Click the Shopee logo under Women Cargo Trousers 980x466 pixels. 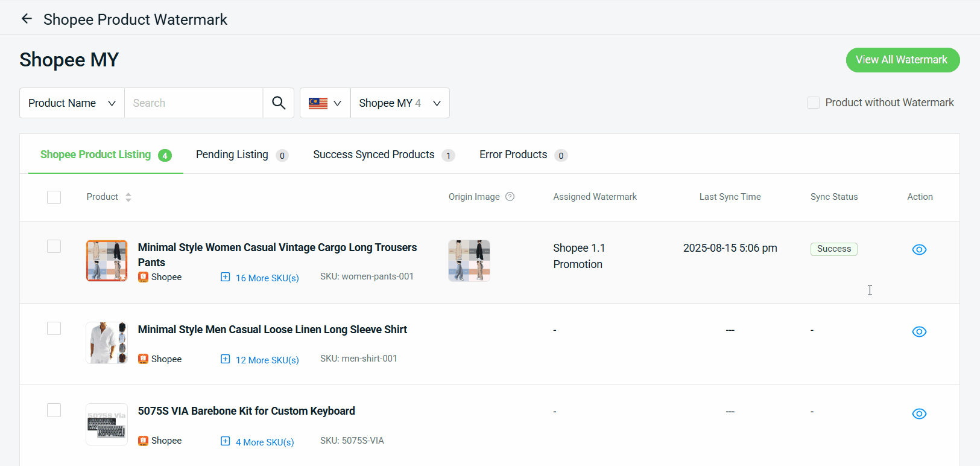(x=143, y=276)
